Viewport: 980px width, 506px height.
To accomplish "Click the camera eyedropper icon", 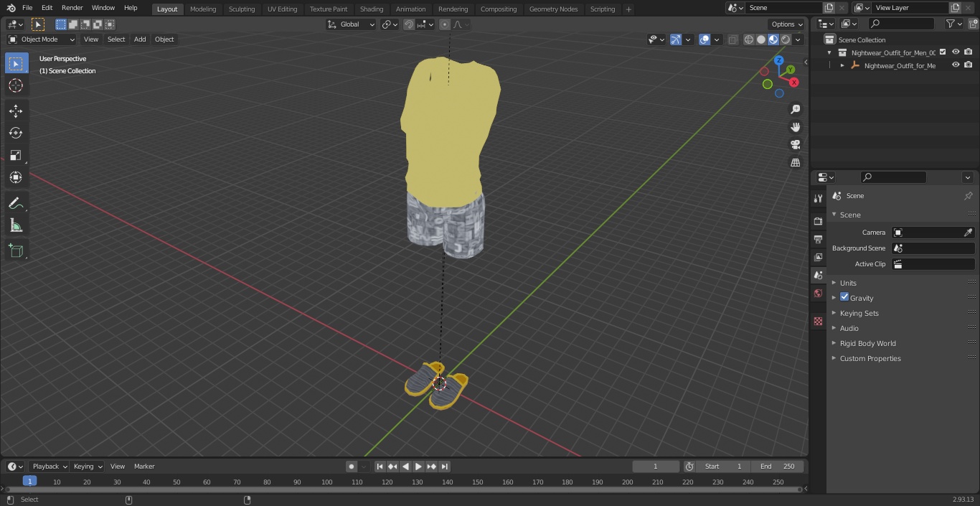I will point(968,233).
